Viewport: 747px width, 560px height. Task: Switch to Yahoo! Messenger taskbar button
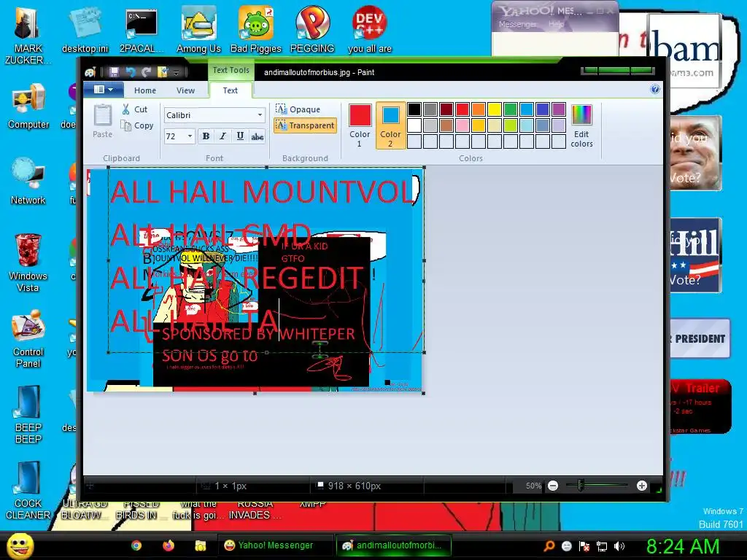(x=275, y=545)
